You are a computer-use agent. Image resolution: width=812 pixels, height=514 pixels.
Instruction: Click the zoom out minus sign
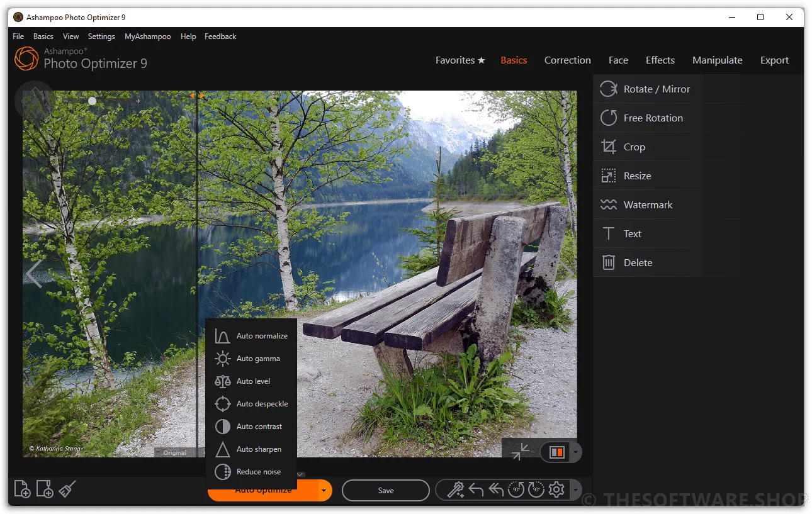(x=65, y=101)
